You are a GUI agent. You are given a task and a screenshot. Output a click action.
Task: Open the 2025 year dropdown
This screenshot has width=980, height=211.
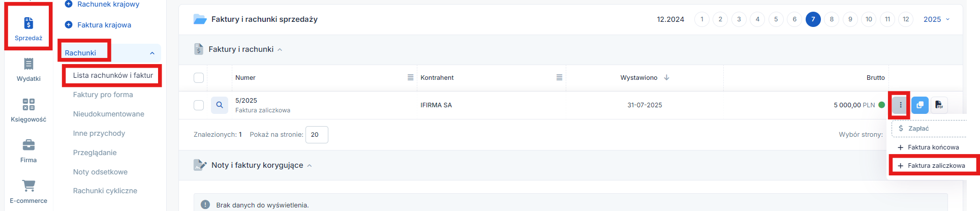click(936, 19)
